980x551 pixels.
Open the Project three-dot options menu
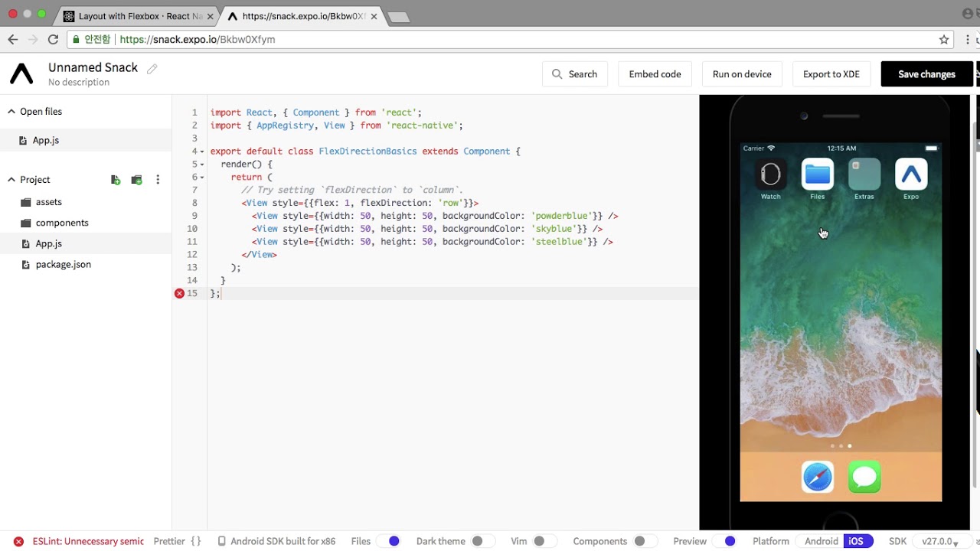pyautogui.click(x=158, y=180)
